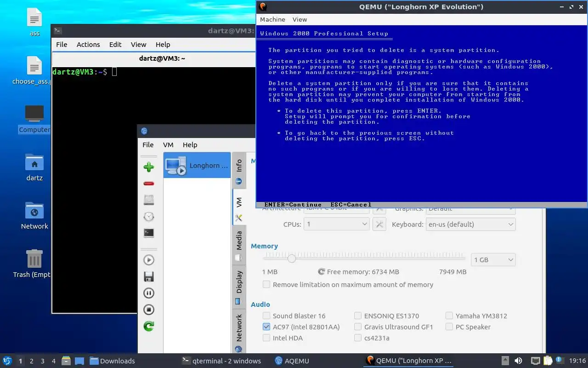Click the Start VM play icon in AQEMU
588x368 pixels.
pos(149,260)
